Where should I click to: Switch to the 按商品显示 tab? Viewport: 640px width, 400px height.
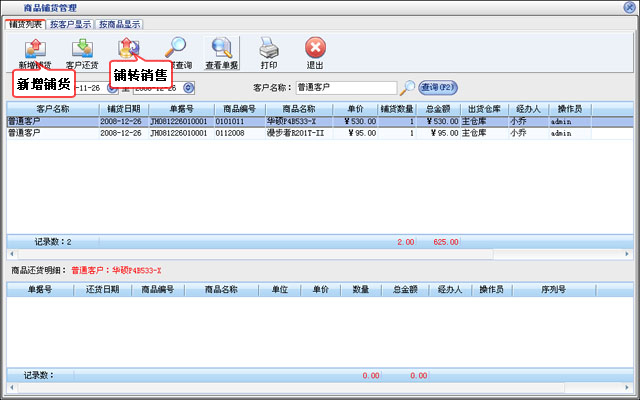pyautogui.click(x=119, y=24)
